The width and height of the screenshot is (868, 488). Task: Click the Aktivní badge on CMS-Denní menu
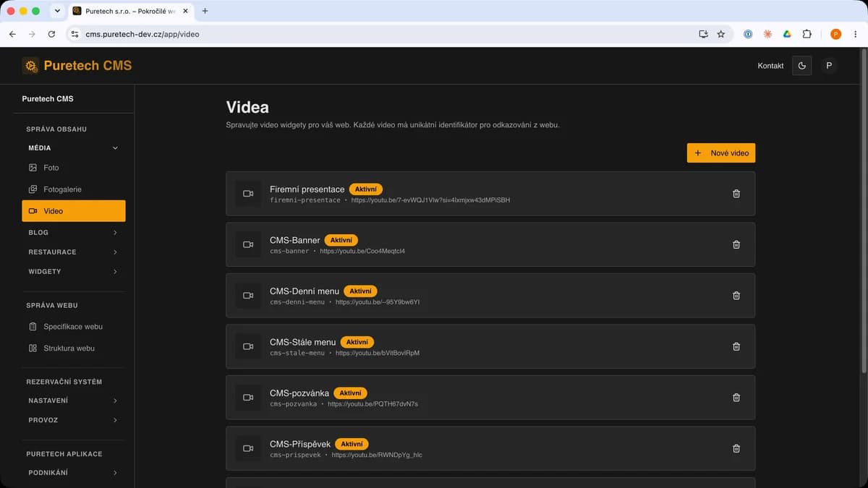point(360,291)
